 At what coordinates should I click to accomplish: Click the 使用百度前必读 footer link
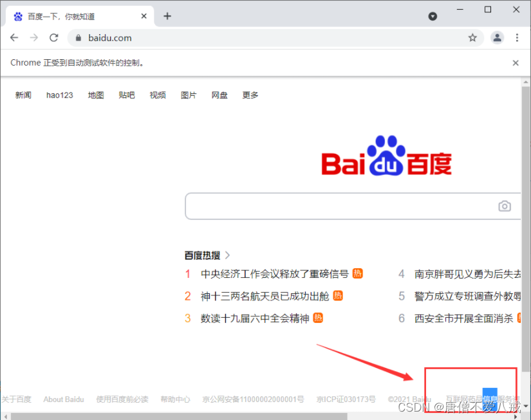pos(122,399)
